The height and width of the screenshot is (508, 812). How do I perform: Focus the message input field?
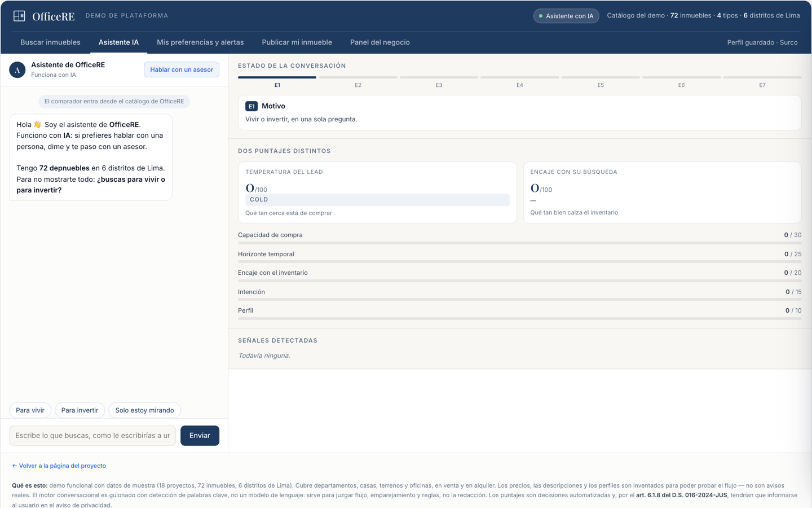tap(92, 436)
